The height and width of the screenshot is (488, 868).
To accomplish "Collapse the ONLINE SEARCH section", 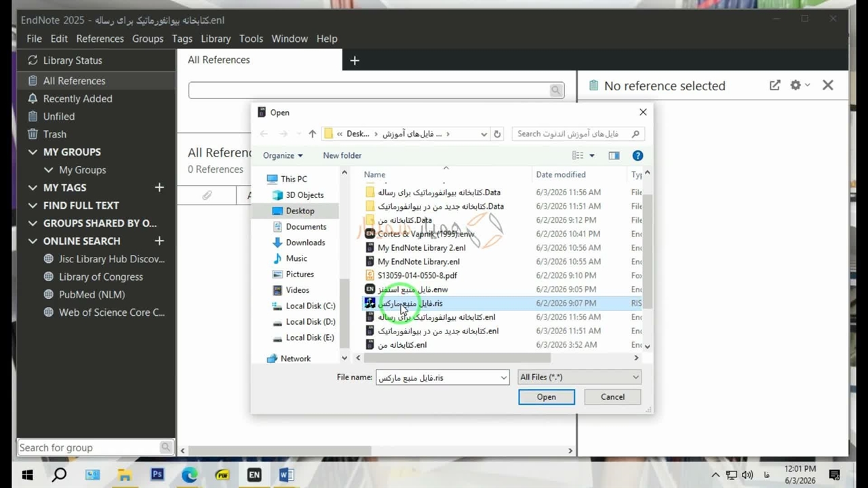I will [x=33, y=241].
